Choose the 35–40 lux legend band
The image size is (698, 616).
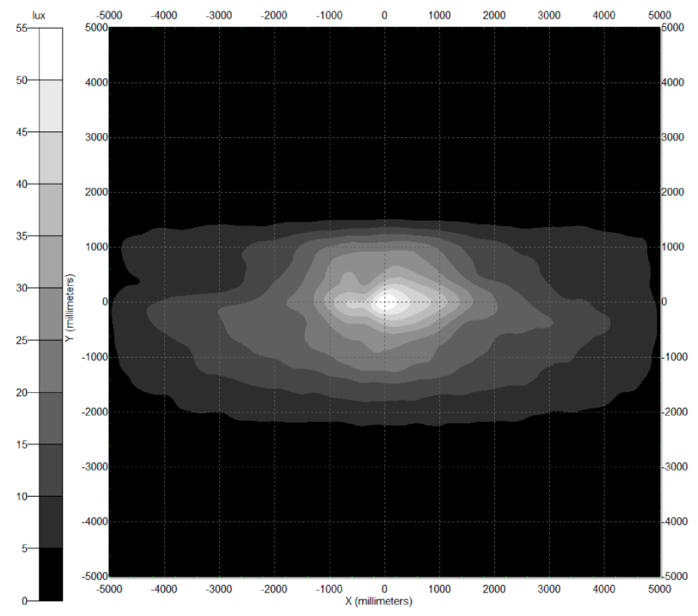[51, 210]
